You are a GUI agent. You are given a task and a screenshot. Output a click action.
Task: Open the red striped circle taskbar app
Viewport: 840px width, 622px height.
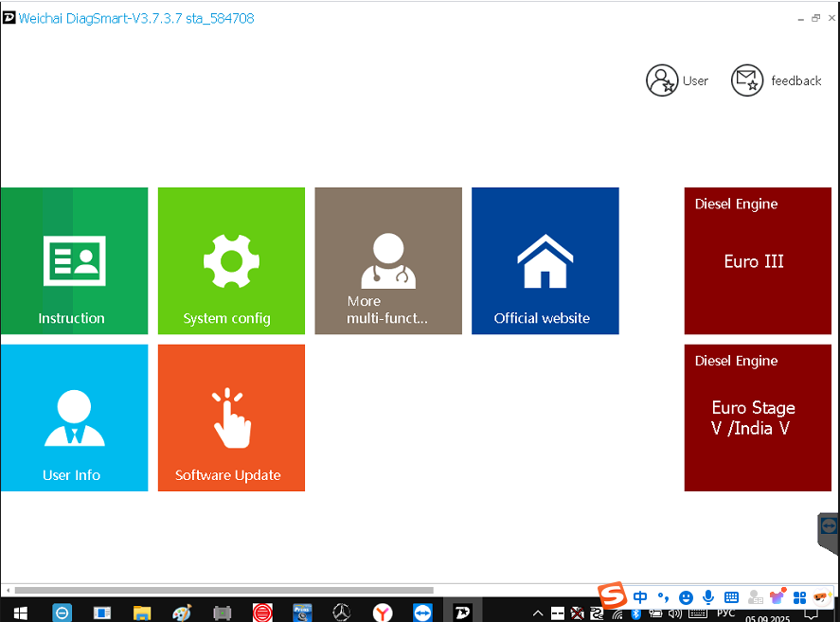click(262, 613)
